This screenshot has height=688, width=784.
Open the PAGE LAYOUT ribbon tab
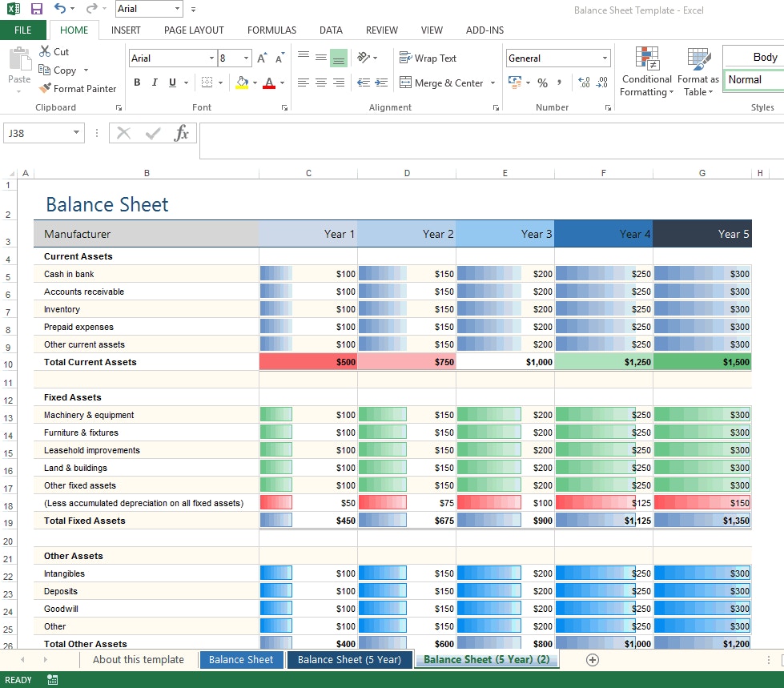click(194, 30)
